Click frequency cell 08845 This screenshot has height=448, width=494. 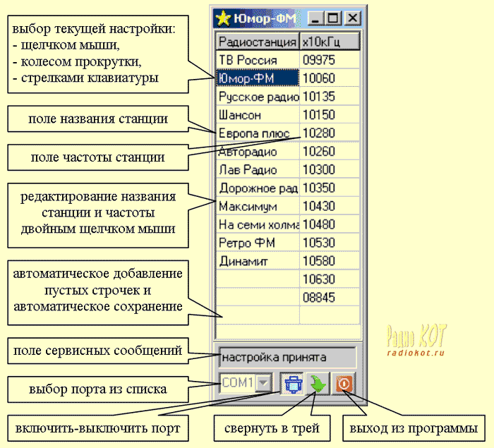pos(330,298)
